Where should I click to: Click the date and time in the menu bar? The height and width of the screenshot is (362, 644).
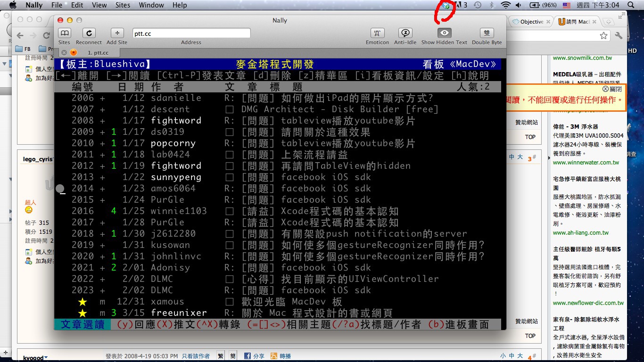coord(599,5)
